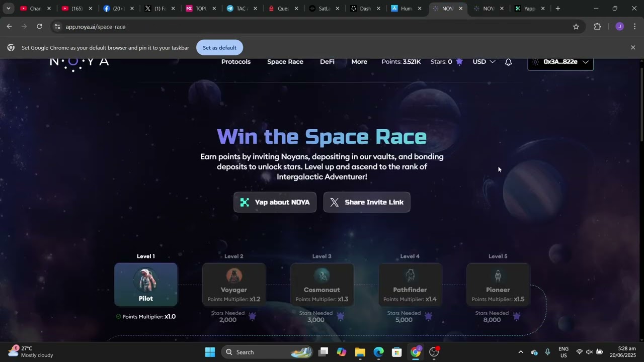Viewport: 644px width, 362px height.
Task: Open the Chrome profile avatar
Action: 619,27
